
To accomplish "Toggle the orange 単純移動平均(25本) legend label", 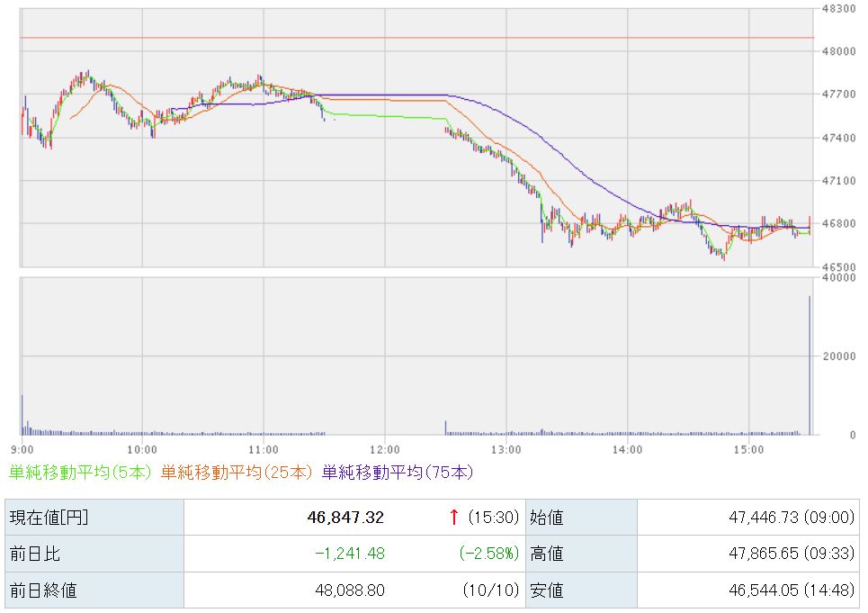I will click(x=237, y=471).
